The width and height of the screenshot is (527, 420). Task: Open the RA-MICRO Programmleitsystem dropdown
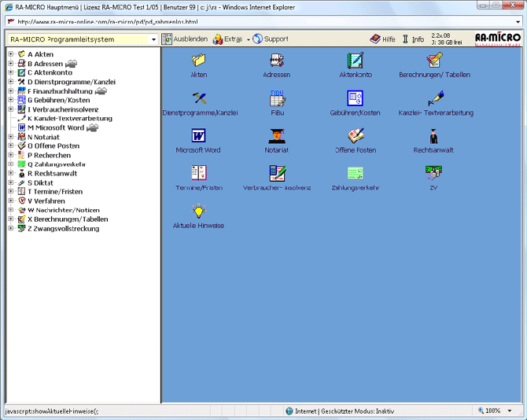(153, 39)
